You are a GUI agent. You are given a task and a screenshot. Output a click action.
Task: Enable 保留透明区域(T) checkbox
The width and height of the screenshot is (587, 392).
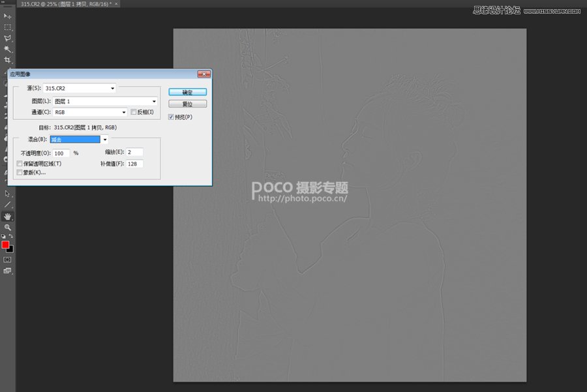(20, 164)
